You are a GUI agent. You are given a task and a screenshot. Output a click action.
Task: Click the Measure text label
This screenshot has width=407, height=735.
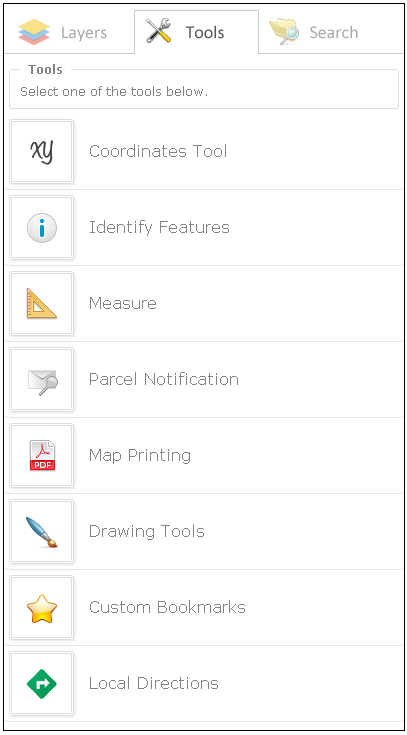coord(123,303)
